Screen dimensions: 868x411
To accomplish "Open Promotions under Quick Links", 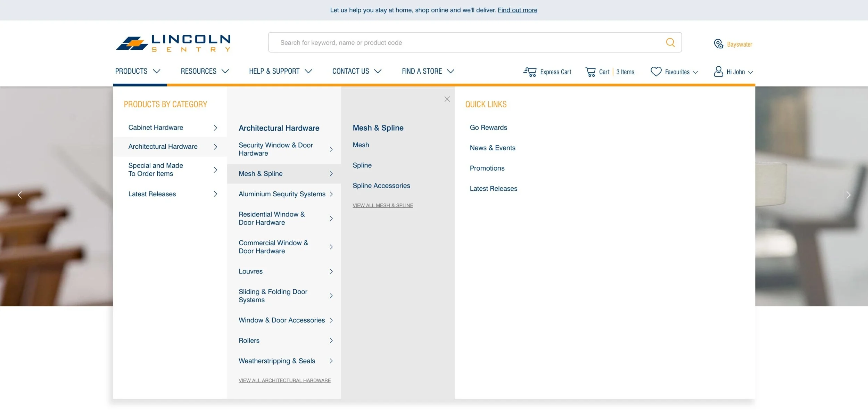I will 487,168.
